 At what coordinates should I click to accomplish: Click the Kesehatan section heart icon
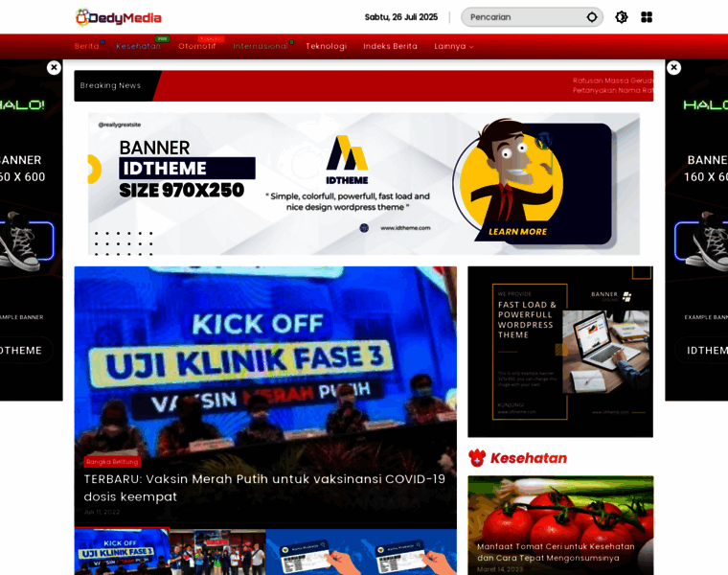pos(477,458)
